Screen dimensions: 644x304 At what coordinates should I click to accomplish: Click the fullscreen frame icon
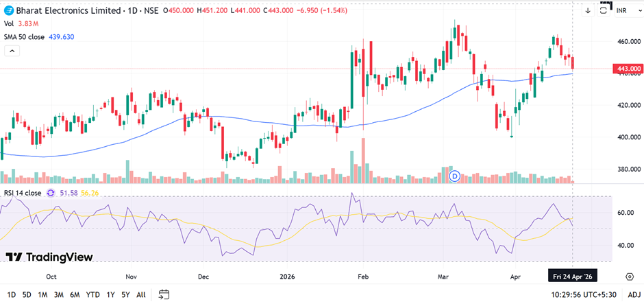click(x=604, y=9)
